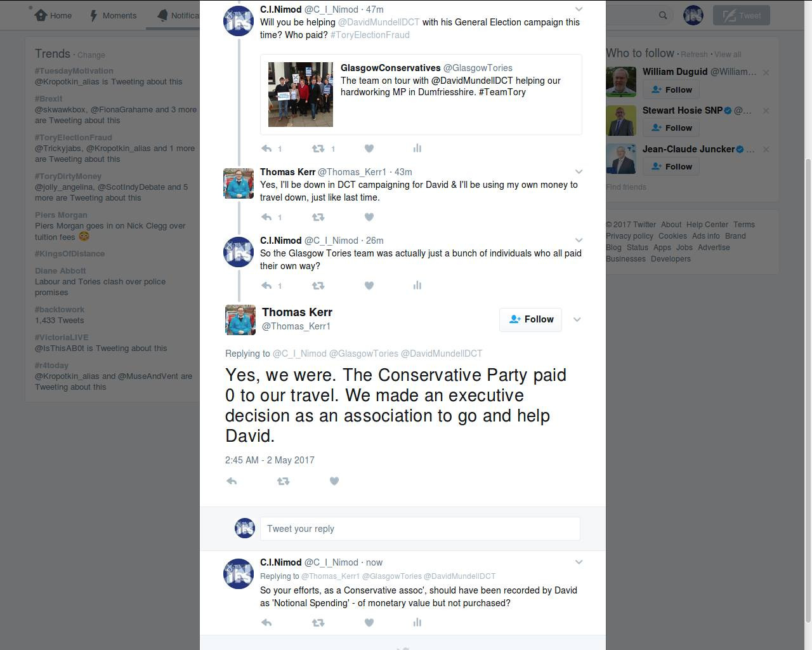Follow Stewart Hosie SNP
812x650 pixels.
671,128
